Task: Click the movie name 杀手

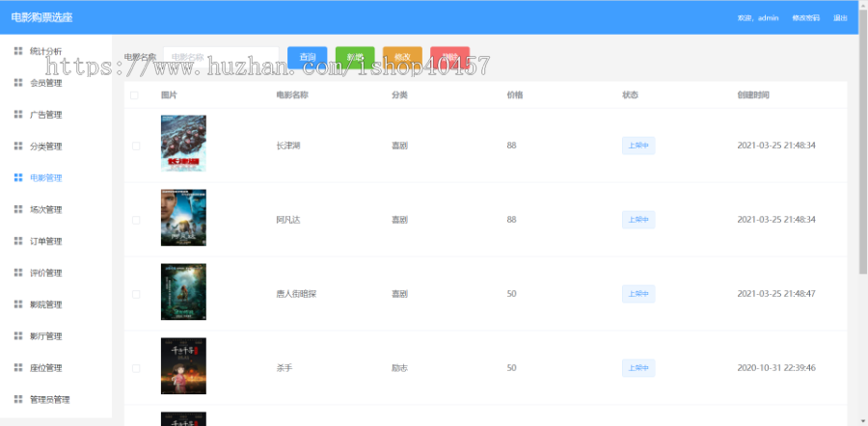Action: pyautogui.click(x=284, y=368)
